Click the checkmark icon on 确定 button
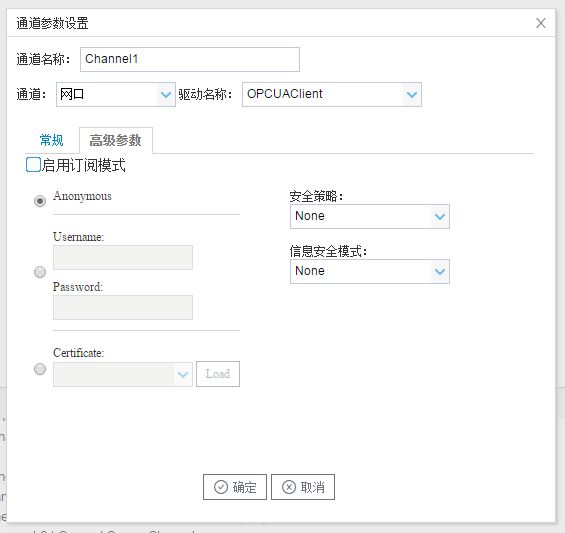This screenshot has width=565, height=533. click(x=221, y=487)
